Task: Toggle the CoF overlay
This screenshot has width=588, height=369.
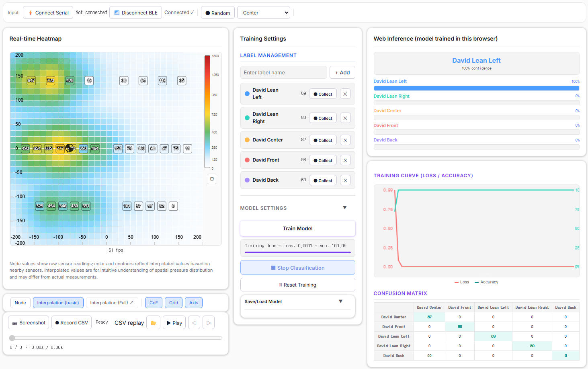Action: pyautogui.click(x=154, y=303)
